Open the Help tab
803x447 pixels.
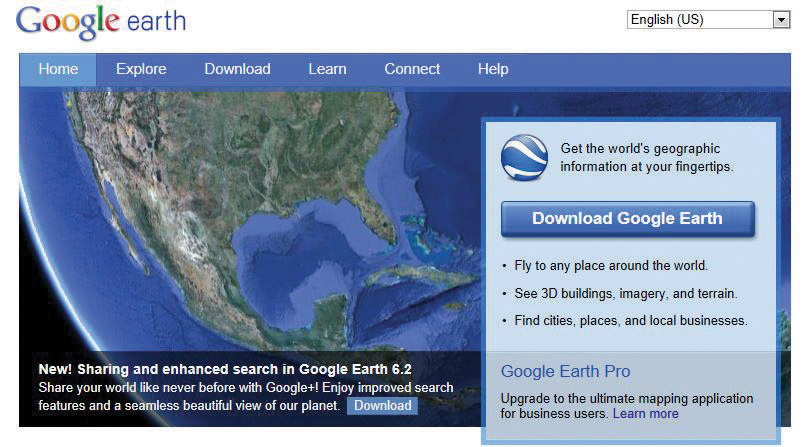pyautogui.click(x=493, y=69)
